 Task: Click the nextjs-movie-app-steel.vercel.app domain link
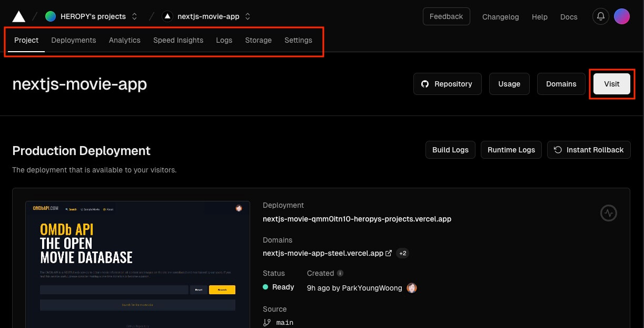click(x=322, y=253)
